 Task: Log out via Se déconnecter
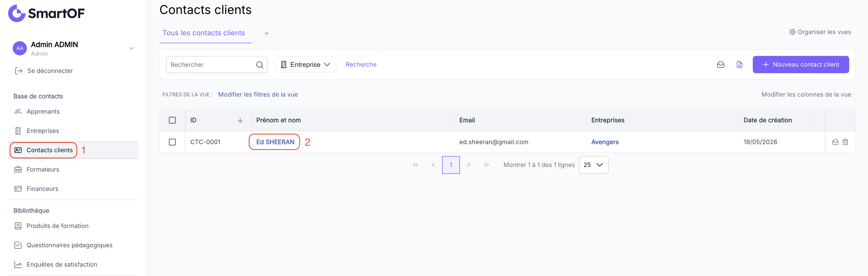50,71
